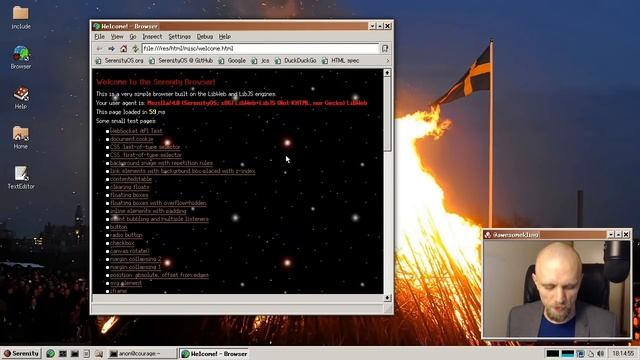Click the URL address field
640x360 pixels.
260,49
